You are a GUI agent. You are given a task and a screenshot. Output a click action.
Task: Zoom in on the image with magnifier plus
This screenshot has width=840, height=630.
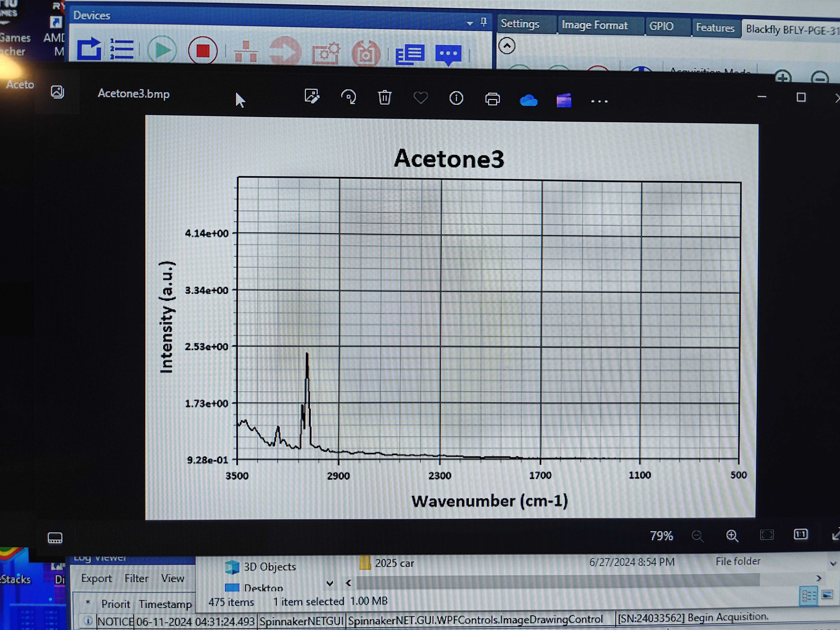pyautogui.click(x=732, y=536)
